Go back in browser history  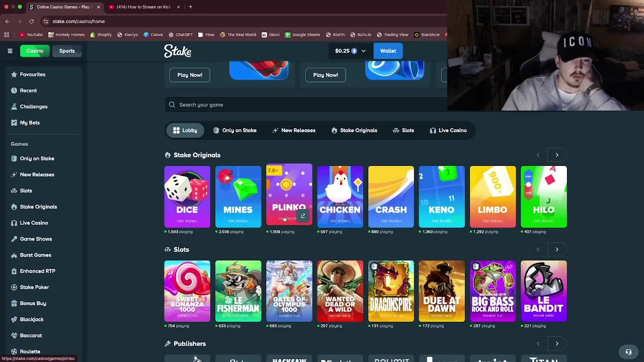[7, 21]
